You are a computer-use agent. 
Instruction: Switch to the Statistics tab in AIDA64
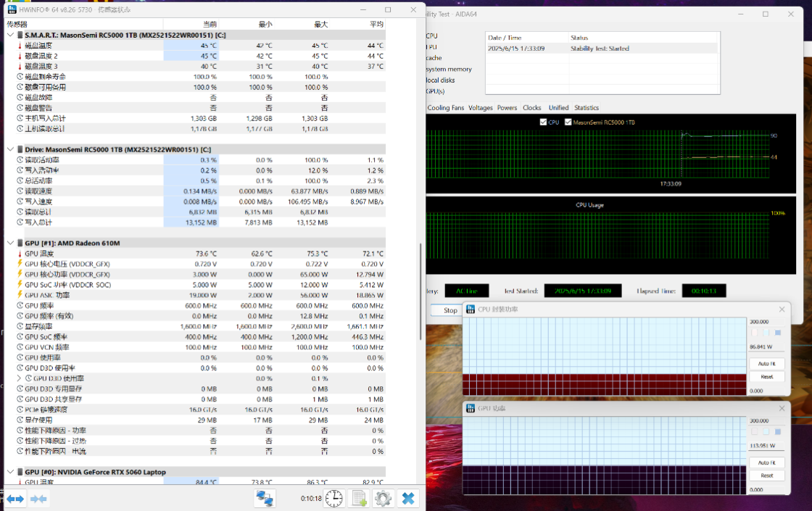[587, 108]
